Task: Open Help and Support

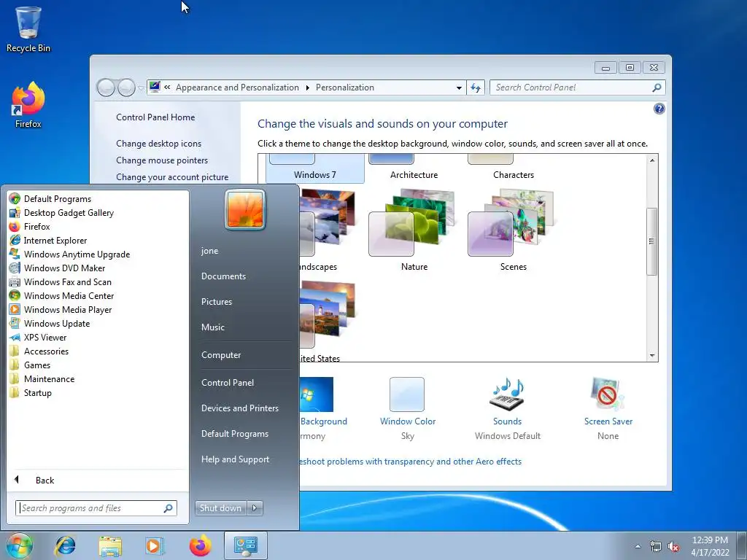Action: tap(235, 459)
